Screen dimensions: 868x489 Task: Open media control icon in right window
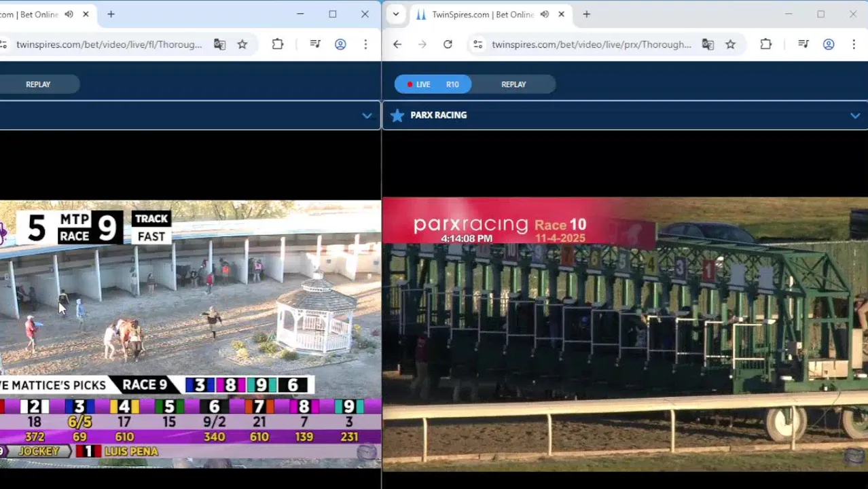click(803, 44)
